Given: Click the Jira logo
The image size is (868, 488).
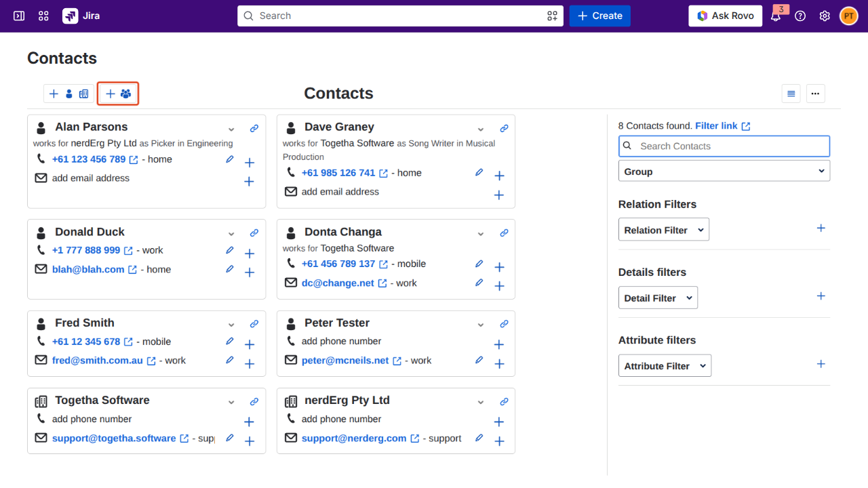Looking at the screenshot, I should pyautogui.click(x=81, y=16).
